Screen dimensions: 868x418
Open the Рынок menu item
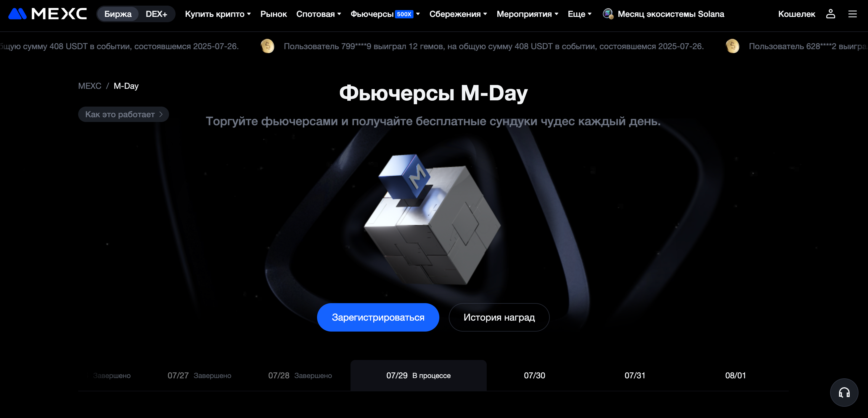tap(274, 14)
